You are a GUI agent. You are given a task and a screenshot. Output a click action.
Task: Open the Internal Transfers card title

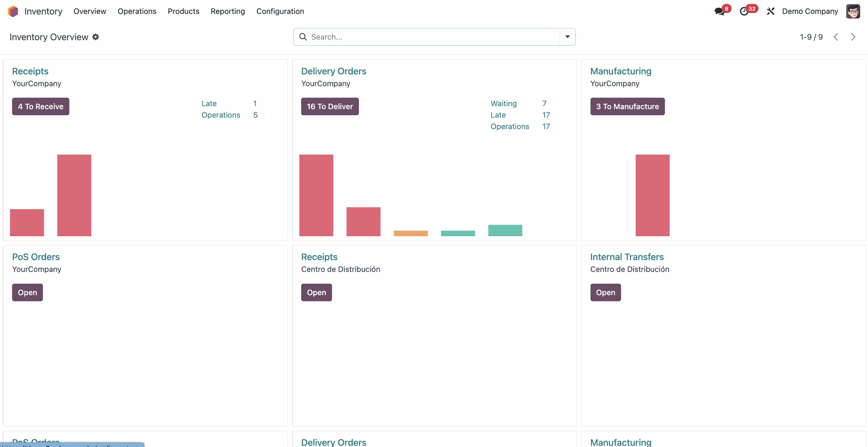627,257
